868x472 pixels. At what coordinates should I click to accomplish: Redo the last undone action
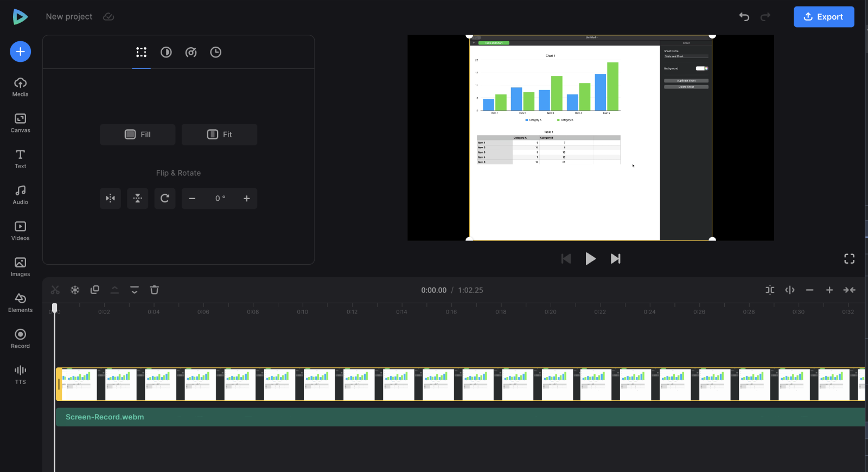[765, 17]
